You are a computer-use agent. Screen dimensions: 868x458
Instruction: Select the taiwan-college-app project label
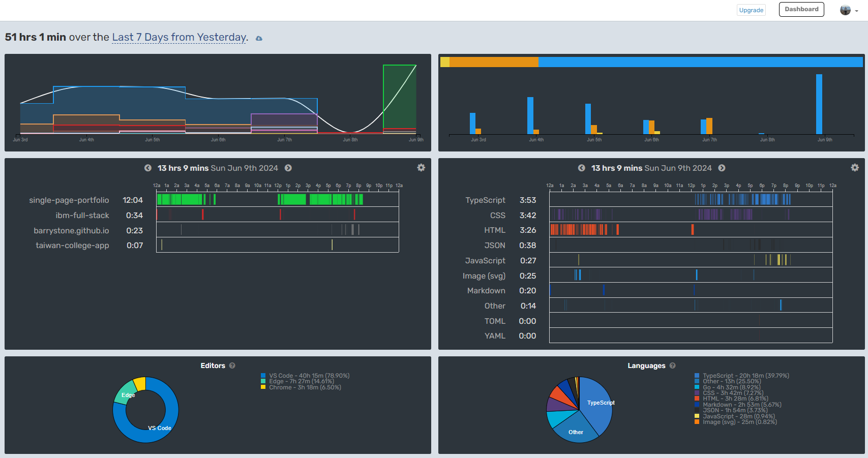(x=72, y=246)
